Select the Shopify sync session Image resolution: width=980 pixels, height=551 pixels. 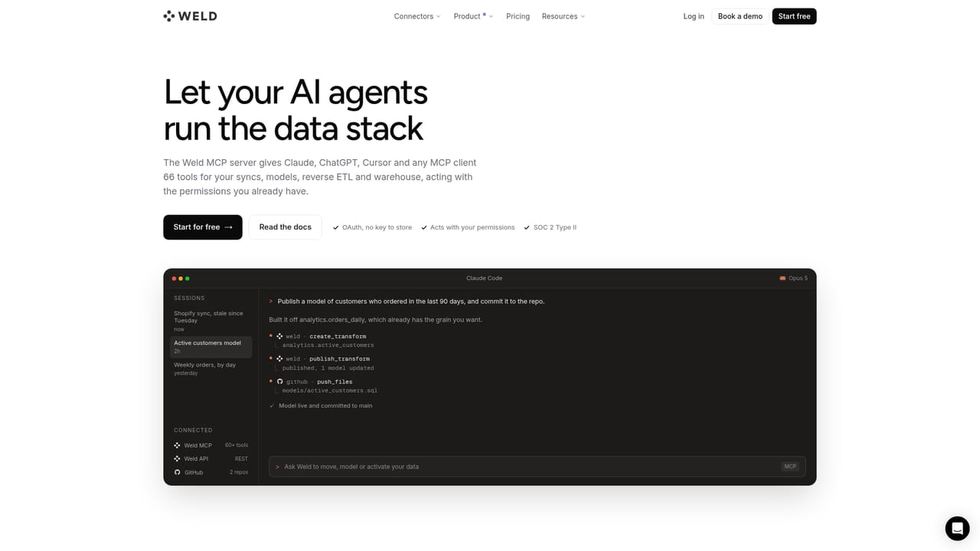click(211, 321)
